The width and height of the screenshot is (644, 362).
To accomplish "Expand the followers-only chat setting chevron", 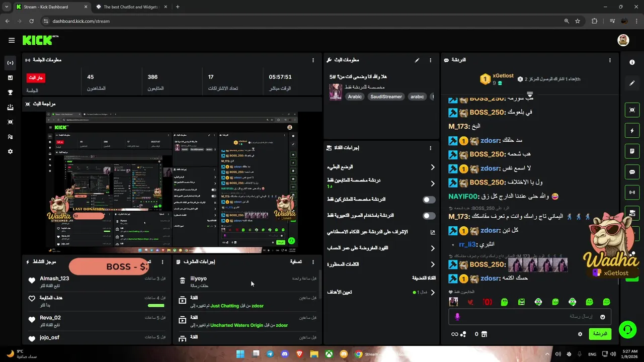I will click(x=432, y=184).
